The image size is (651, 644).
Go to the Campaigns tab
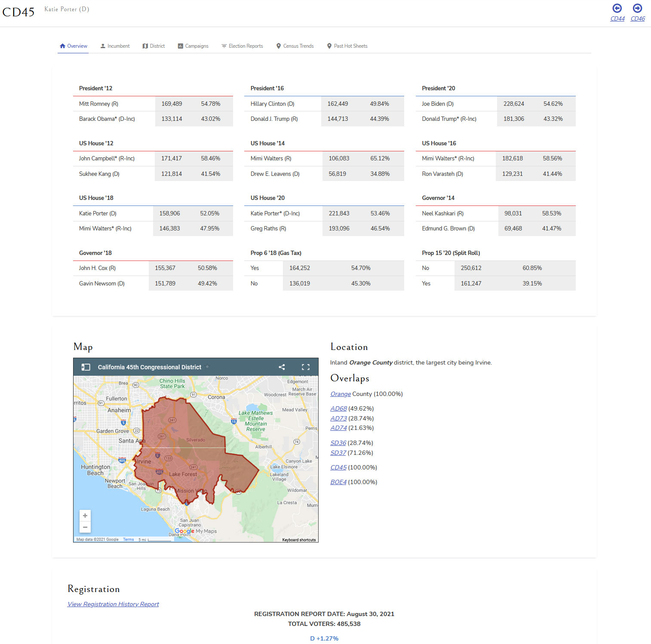point(193,46)
